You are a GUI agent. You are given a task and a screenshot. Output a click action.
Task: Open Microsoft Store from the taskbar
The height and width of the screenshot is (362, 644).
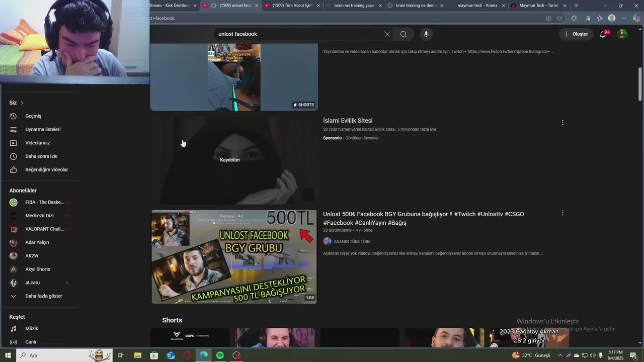click(x=154, y=355)
